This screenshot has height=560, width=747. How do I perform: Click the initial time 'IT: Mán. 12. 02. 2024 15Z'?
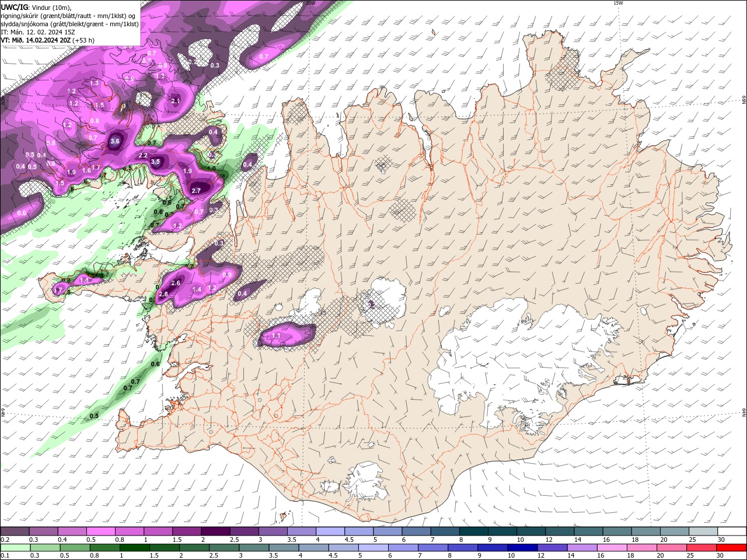pos(37,32)
